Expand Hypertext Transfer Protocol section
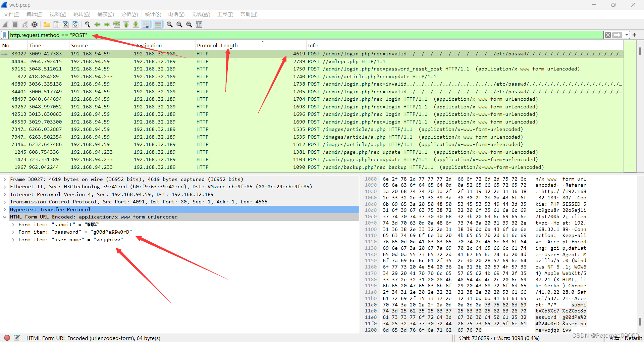The height and width of the screenshot is (342, 644). (5, 209)
